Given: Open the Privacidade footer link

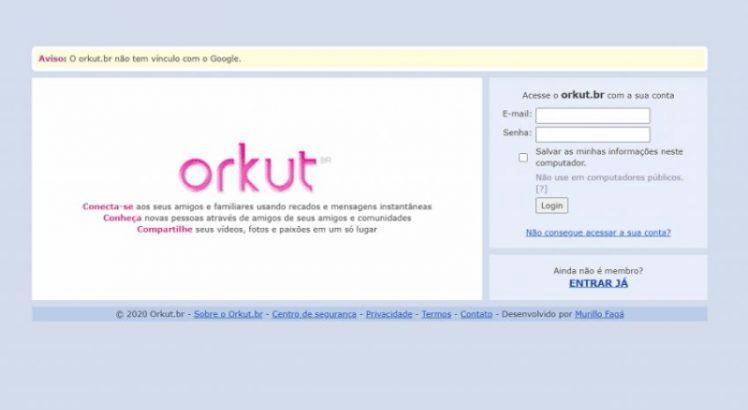Looking at the screenshot, I should tap(389, 314).
